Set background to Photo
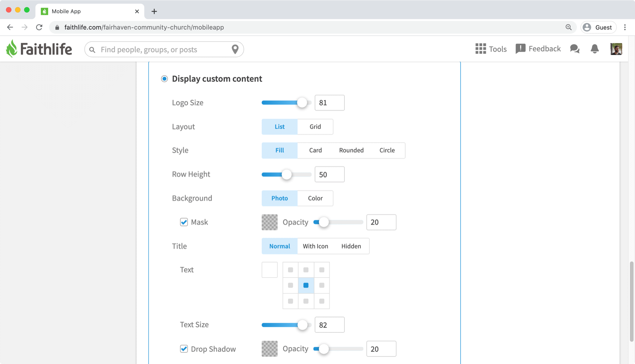Screen dimensions: 635x364 pyautogui.click(x=279, y=198)
